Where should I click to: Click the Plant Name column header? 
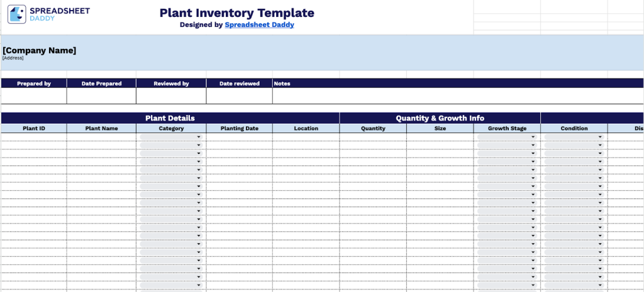tap(101, 128)
